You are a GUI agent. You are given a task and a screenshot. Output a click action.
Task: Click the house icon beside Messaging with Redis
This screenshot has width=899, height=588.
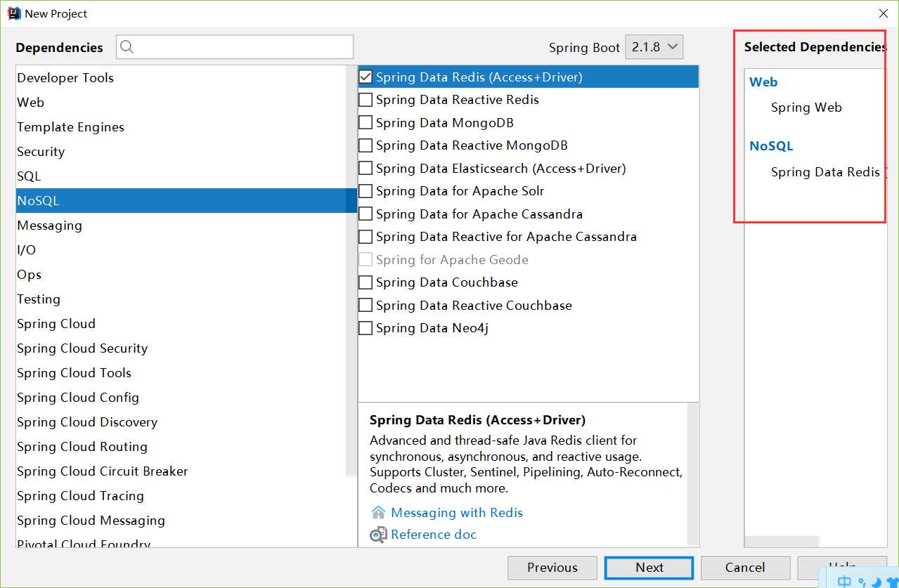coord(378,512)
